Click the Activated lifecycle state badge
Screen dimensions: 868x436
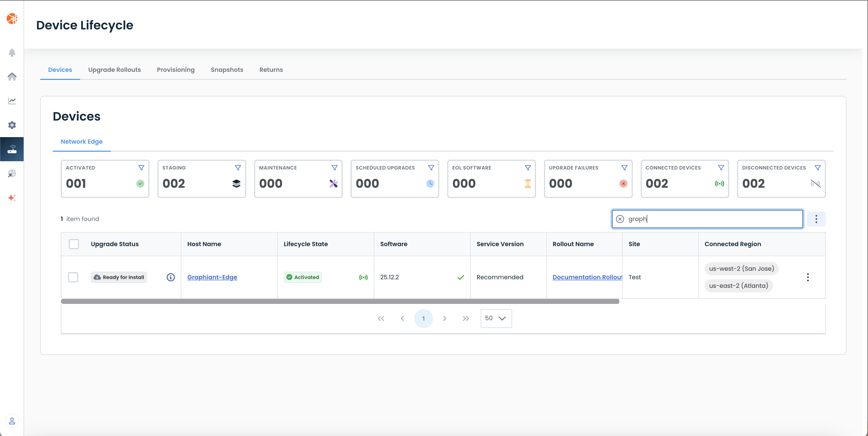pos(303,277)
